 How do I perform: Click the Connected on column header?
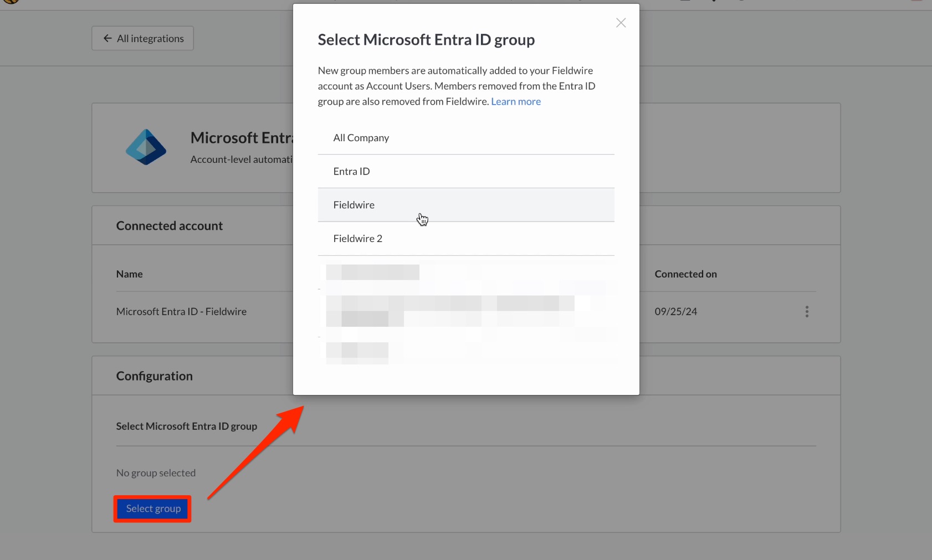pos(685,274)
